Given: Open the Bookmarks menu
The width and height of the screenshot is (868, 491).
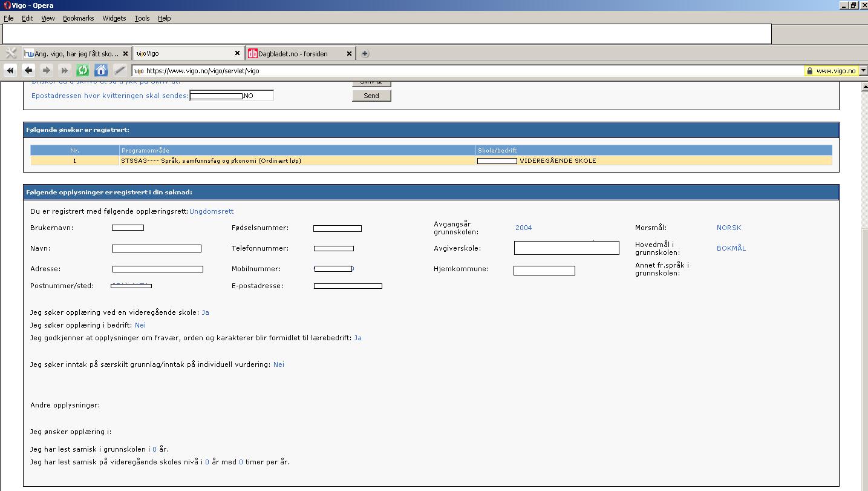Looking at the screenshot, I should tap(79, 18).
